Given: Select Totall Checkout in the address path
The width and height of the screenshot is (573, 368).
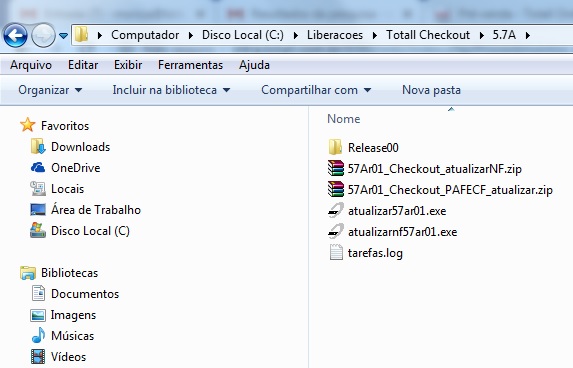Looking at the screenshot, I should click(428, 35).
